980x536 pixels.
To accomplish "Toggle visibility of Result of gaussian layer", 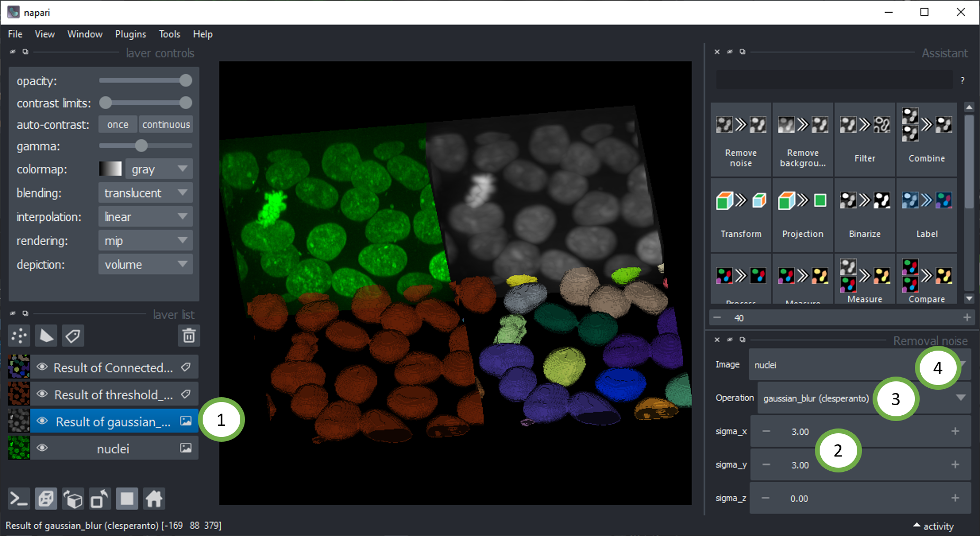I will pos(42,422).
